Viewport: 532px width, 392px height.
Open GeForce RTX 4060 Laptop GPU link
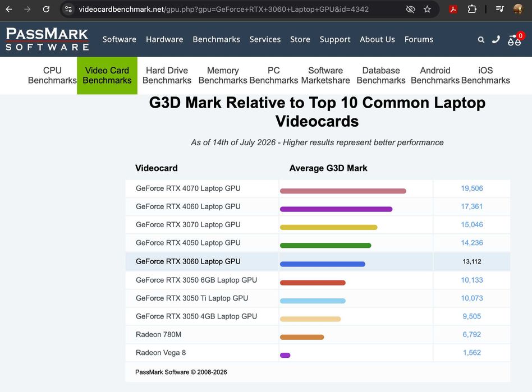(188, 206)
